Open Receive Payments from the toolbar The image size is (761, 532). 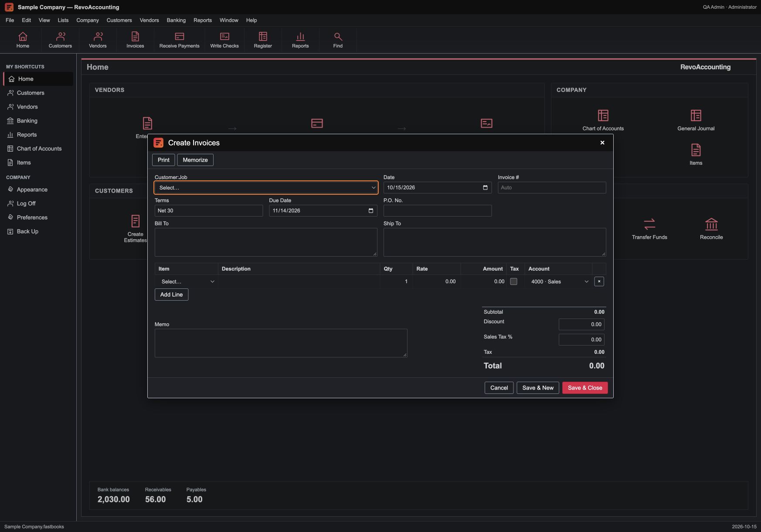click(179, 40)
